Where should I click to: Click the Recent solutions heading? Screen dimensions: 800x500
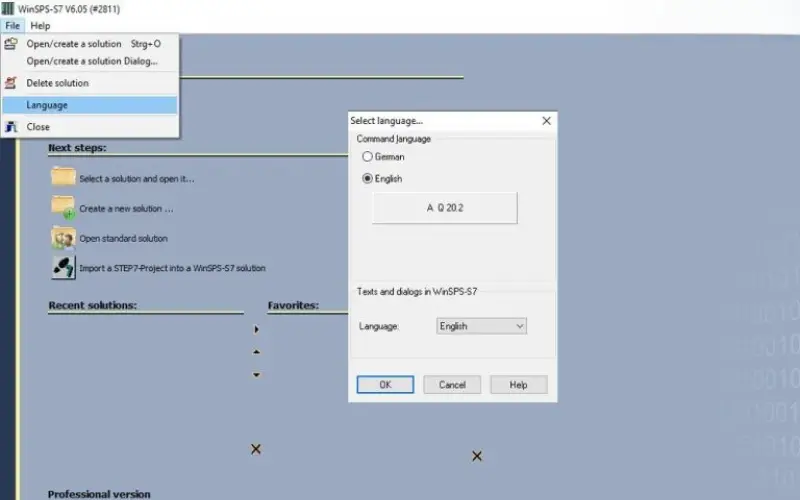coord(92,305)
